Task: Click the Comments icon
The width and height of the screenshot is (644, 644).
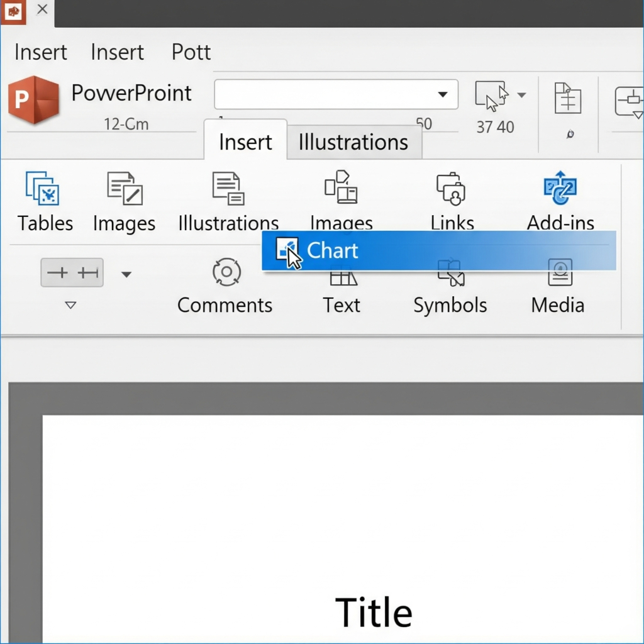Action: tap(226, 272)
